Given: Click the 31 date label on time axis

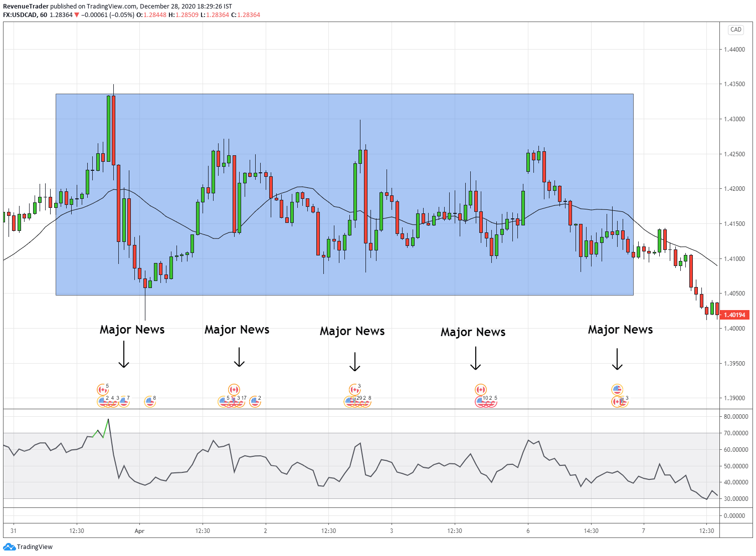Looking at the screenshot, I should click(x=14, y=531).
